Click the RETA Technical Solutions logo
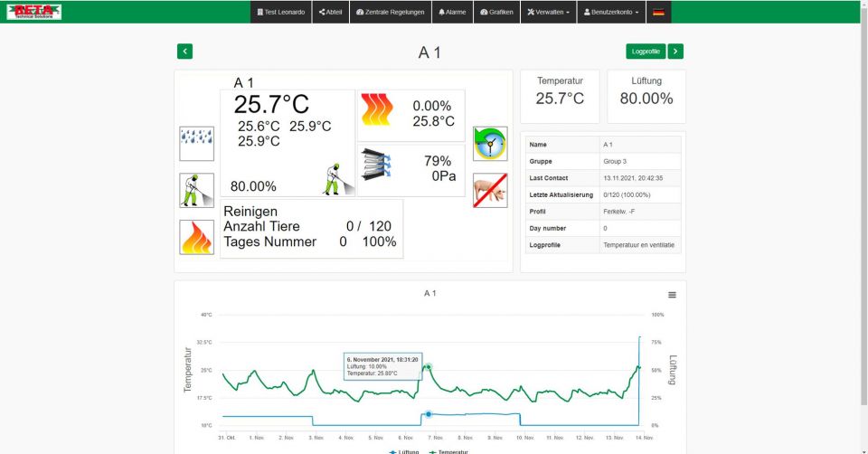The image size is (868, 454). [x=33, y=12]
